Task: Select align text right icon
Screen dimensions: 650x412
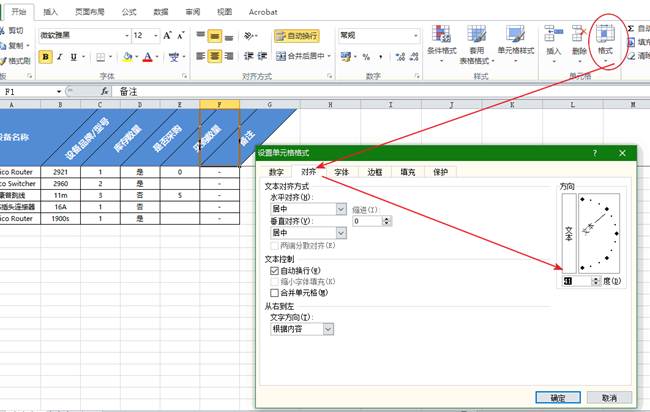Action: (229, 56)
